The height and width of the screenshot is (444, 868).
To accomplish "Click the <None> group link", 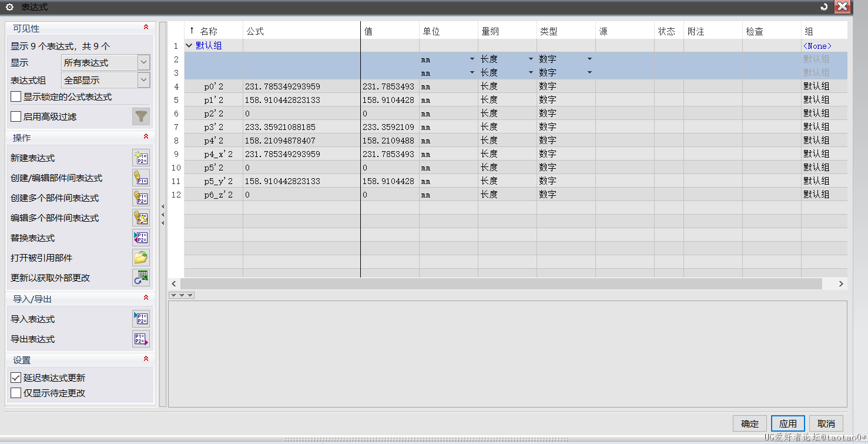I will pos(817,45).
